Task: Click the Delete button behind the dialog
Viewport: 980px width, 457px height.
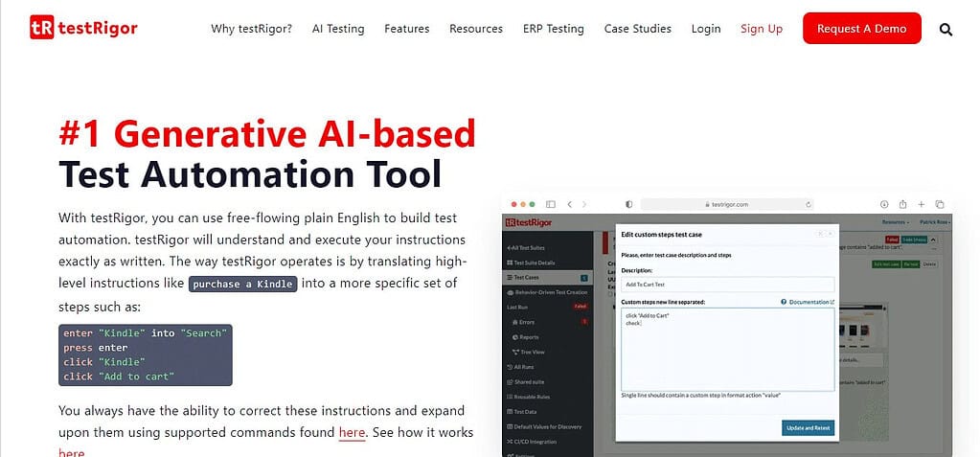Action: [929, 264]
